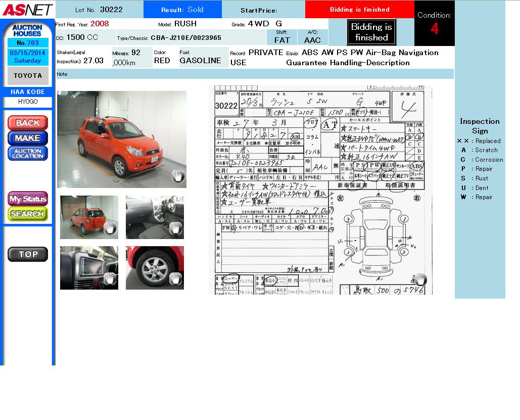The height and width of the screenshot is (420, 520).
Task: Open the Auction Location page
Action: pyautogui.click(x=28, y=153)
